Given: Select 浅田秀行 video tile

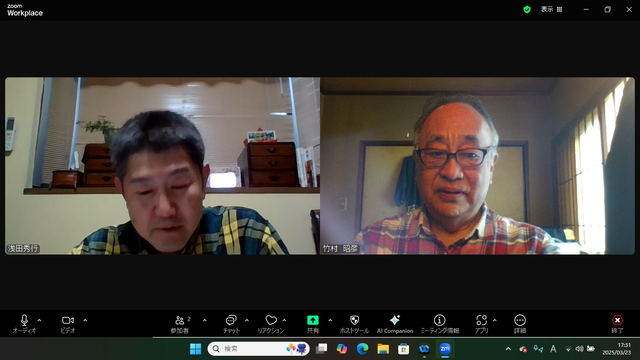Looking at the screenshot, I should click(162, 166).
